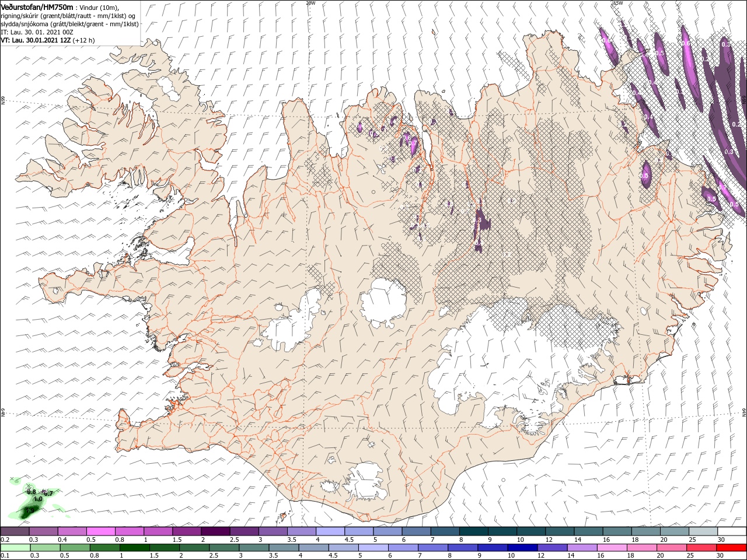747x560 pixels.
Task: Click the '1.0' value in the green rain patch
Action: 38,499
